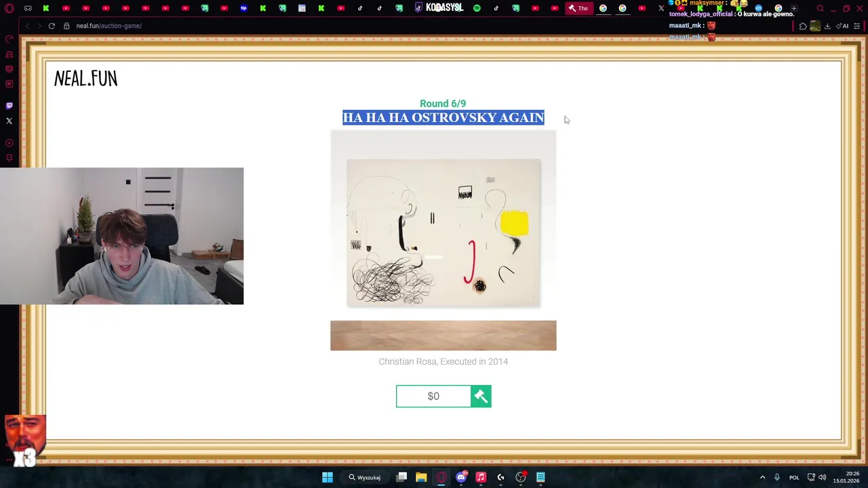Open the Opera menu logo

(x=9, y=8)
